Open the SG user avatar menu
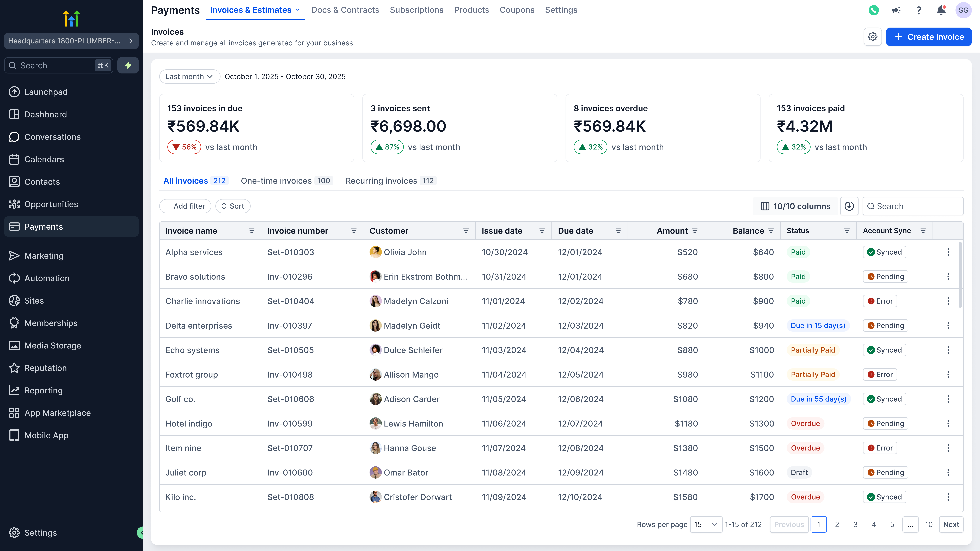The height and width of the screenshot is (551, 980). click(x=963, y=10)
